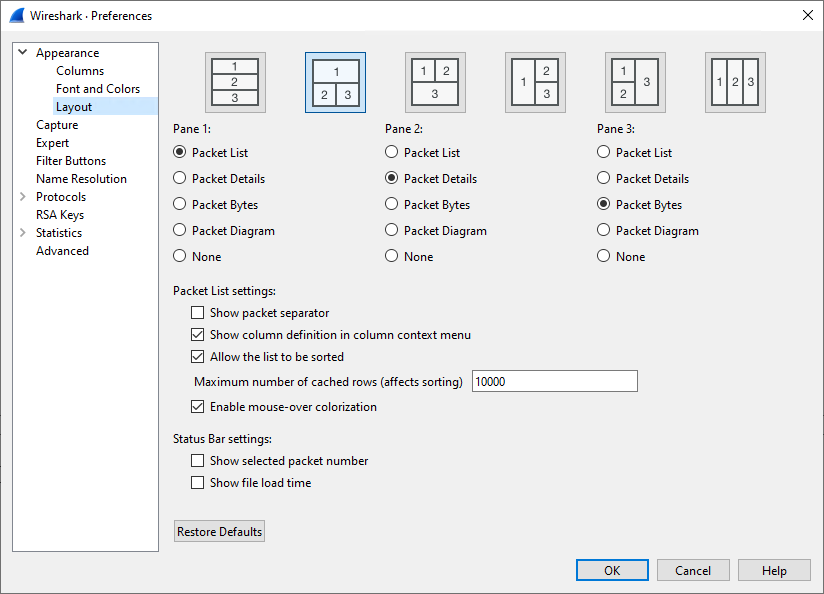Select Capture in the sidebar
Screen dimensions: 824x594
[x=57, y=124]
